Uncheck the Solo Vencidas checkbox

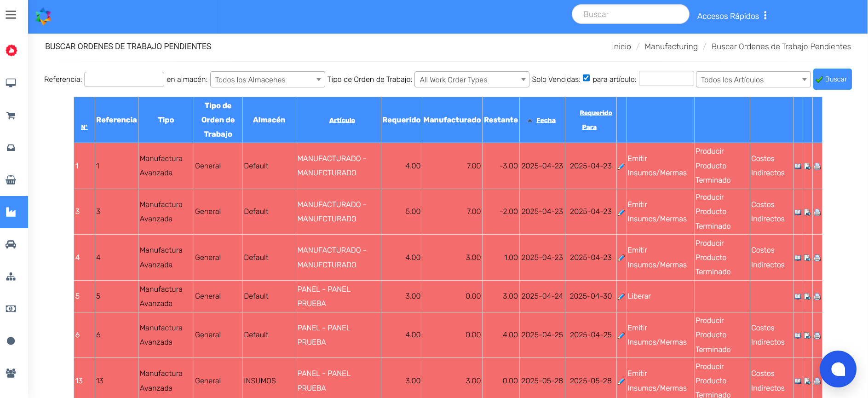[x=586, y=78]
